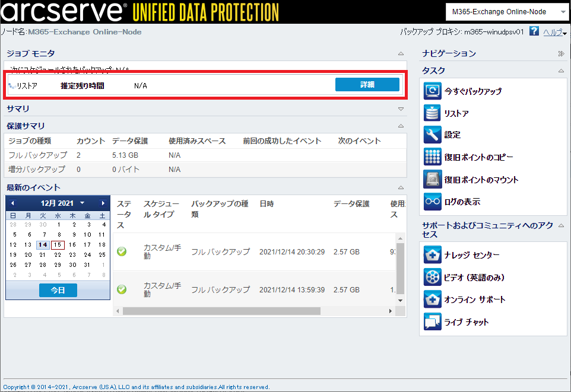Image resolution: width=571 pixels, height=392 pixels.
Task: Collapse the ナビゲーション pane with double arrow
Action: coord(561,54)
